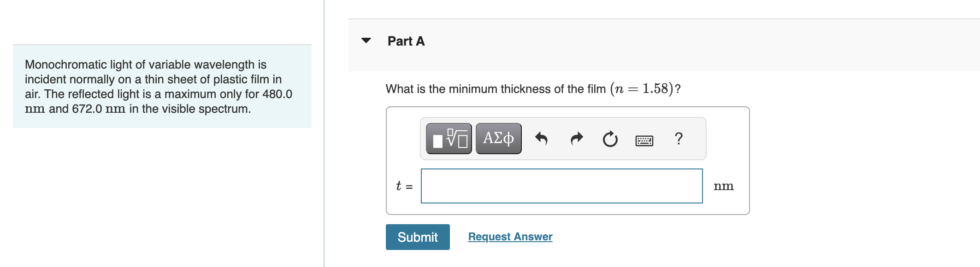Show keyboard shortcuts via keyboard icon

(x=644, y=140)
